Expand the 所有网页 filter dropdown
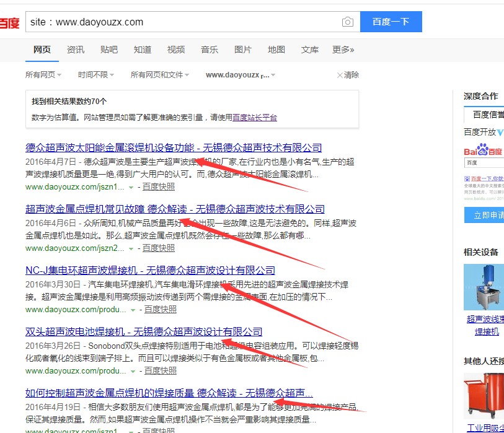The height and width of the screenshot is (433, 504). [x=43, y=75]
